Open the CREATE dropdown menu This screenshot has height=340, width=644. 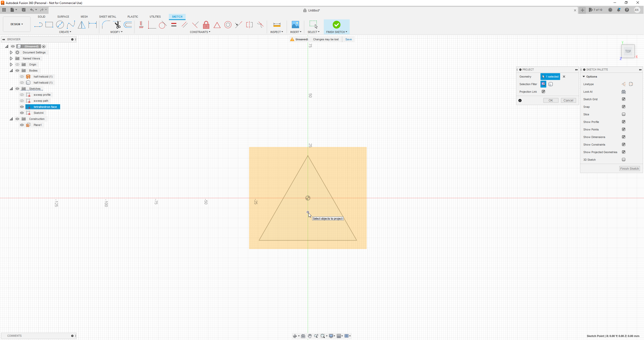(x=65, y=32)
